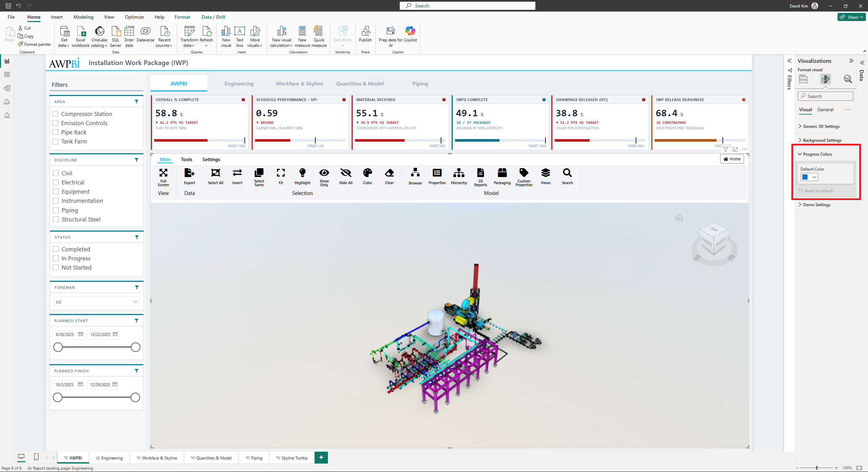Click Publish in the ribbon
Image resolution: width=868 pixels, height=472 pixels.
pyautogui.click(x=365, y=34)
